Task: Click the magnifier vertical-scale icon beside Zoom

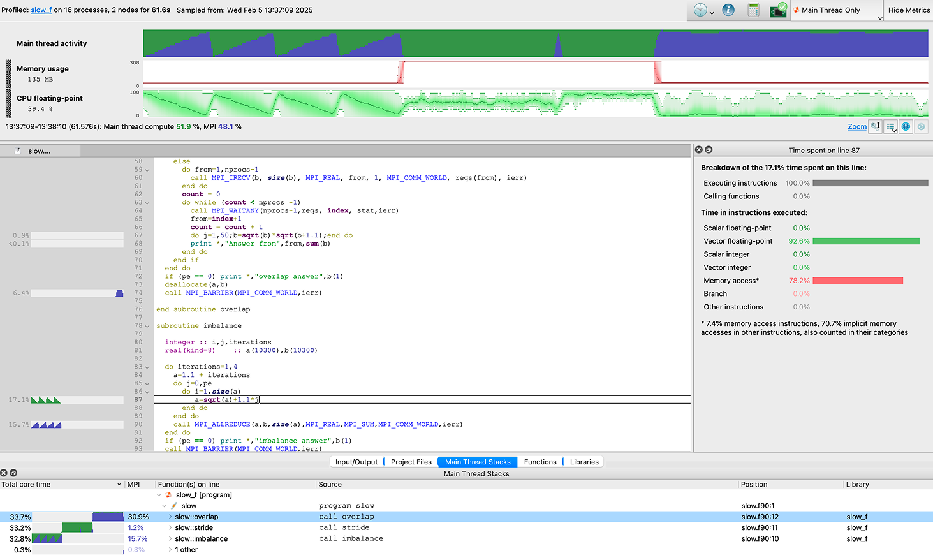Action: (876, 126)
